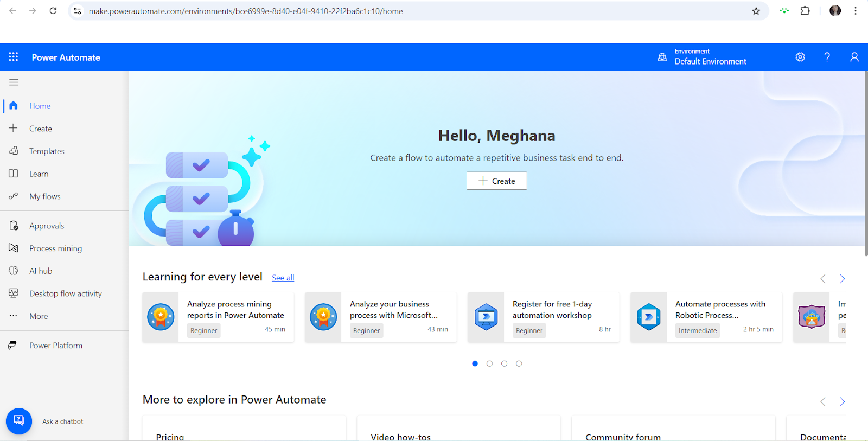The height and width of the screenshot is (441, 868).
Task: Click the Templates icon in sidebar
Action: (14, 151)
